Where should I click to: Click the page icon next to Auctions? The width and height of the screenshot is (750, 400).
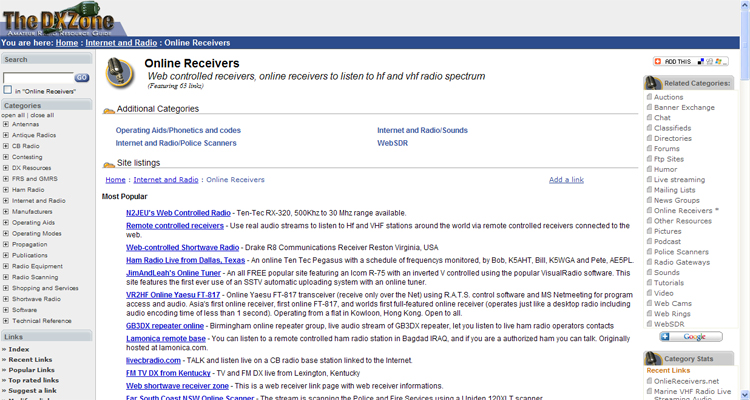coord(647,97)
